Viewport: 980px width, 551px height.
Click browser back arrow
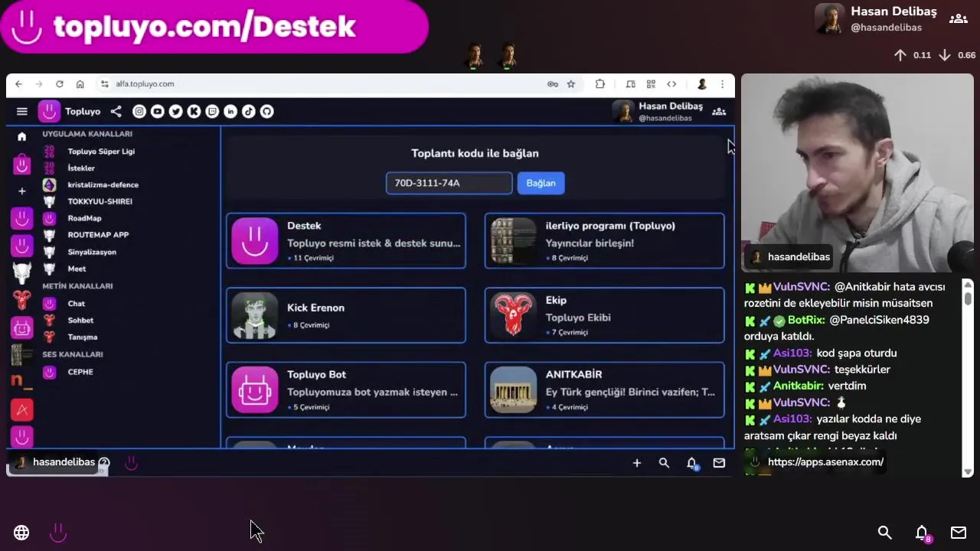18,84
